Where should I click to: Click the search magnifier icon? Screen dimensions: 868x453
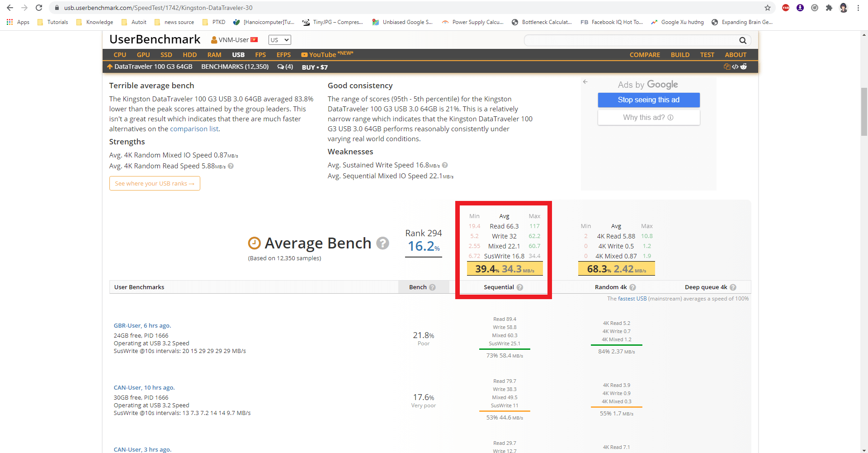coord(742,40)
